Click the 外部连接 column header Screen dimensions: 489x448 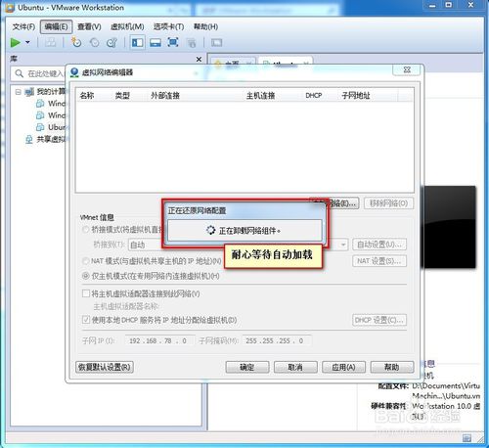[165, 96]
